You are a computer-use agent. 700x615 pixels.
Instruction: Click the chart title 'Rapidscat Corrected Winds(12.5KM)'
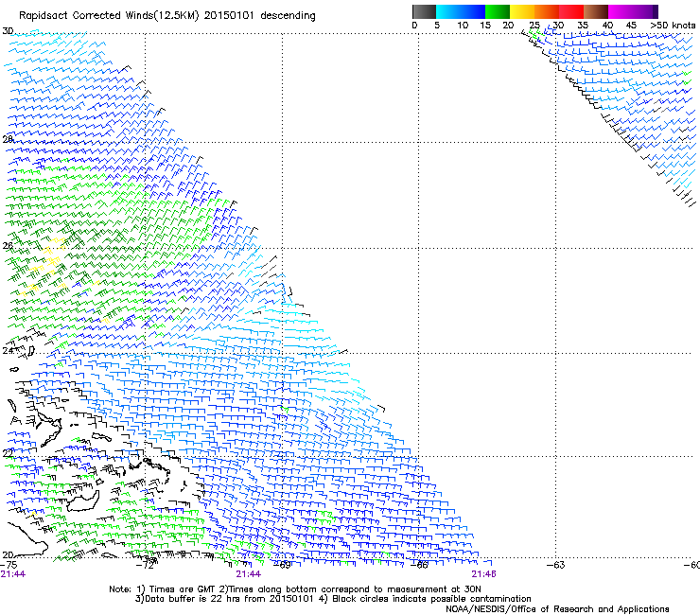click(x=109, y=16)
